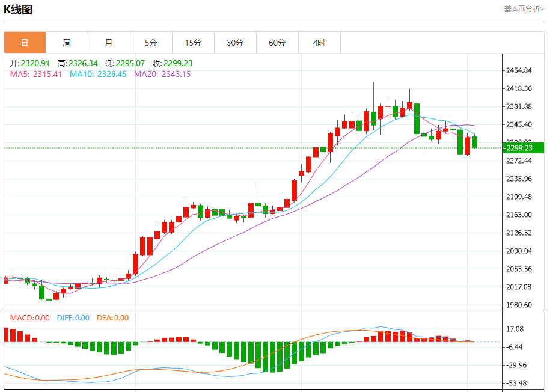Click the 2381.88 price axis label
Screen dimensions: 550x392
click(519, 106)
